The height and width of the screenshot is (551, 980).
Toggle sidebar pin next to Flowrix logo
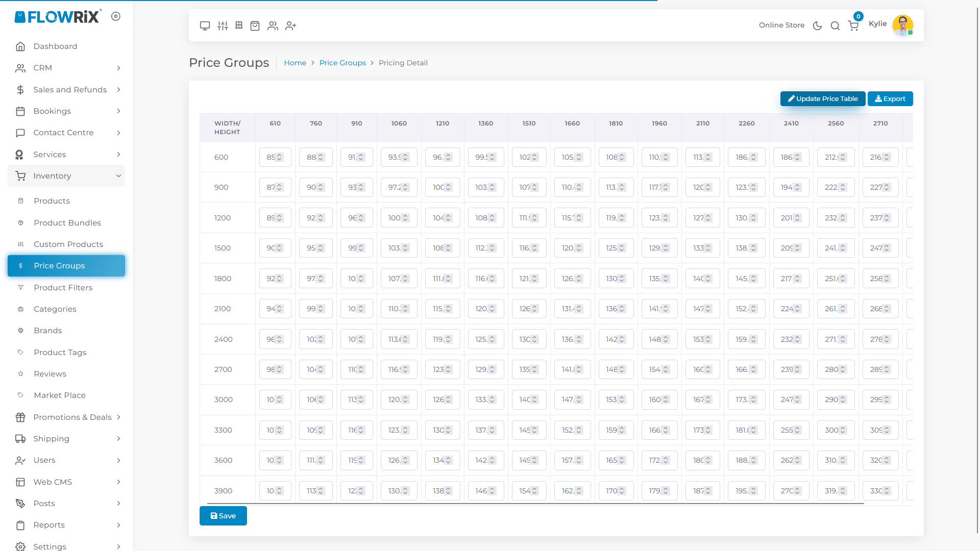[116, 16]
